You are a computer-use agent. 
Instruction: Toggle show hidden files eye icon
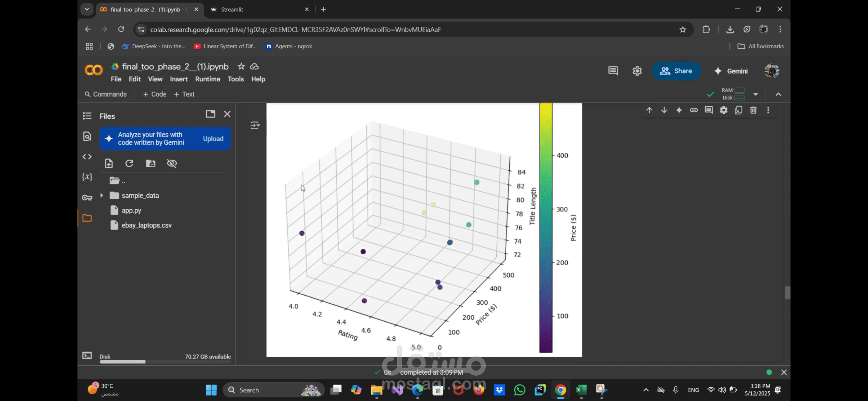[172, 163]
